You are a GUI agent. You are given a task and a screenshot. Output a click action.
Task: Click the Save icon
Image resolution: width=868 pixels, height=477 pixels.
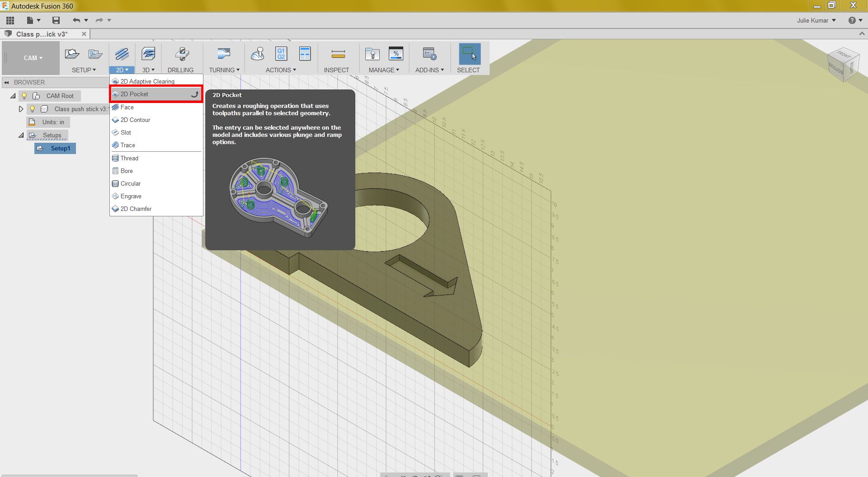point(56,20)
